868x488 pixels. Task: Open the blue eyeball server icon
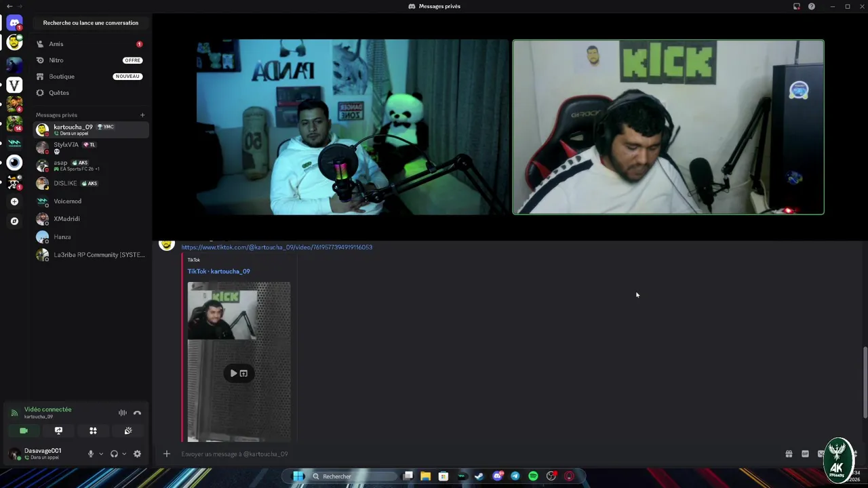[14, 163]
